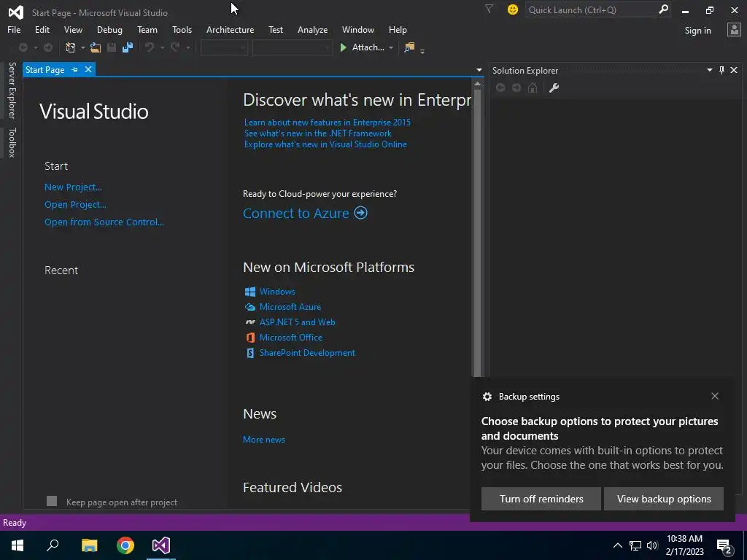This screenshot has height=560, width=747.
Task: Open File Explorer from taskbar
Action: point(89,545)
